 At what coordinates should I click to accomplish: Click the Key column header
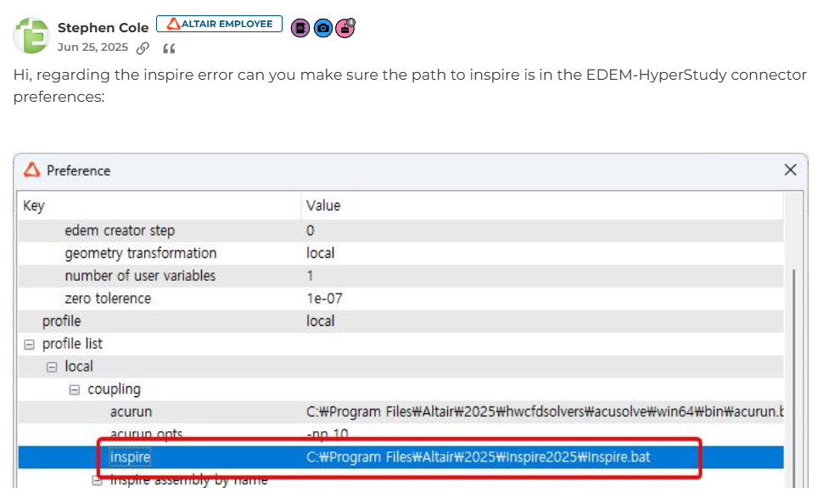160,205
